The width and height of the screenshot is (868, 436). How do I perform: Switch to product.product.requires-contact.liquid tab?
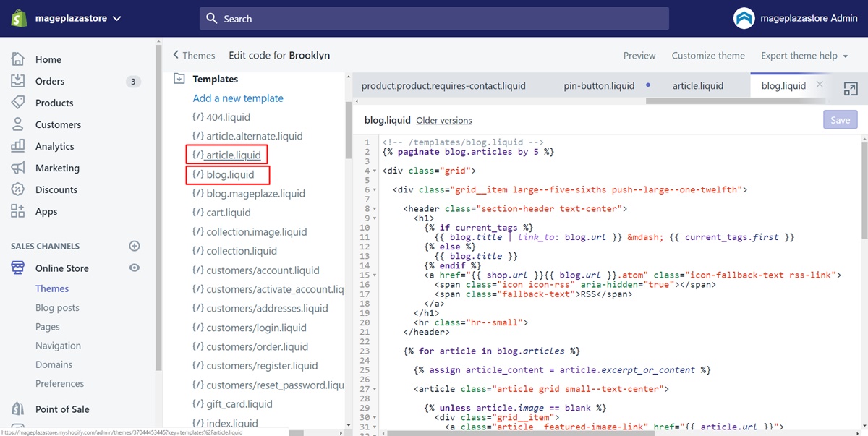(443, 85)
